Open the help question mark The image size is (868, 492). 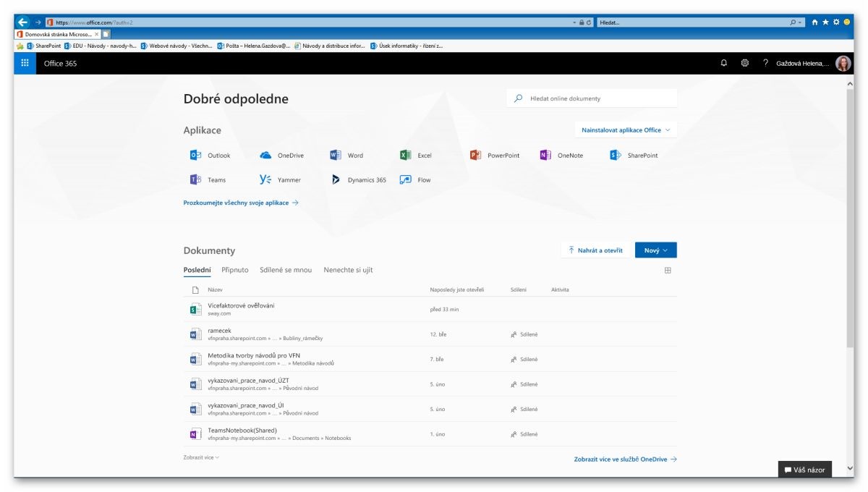click(x=765, y=63)
